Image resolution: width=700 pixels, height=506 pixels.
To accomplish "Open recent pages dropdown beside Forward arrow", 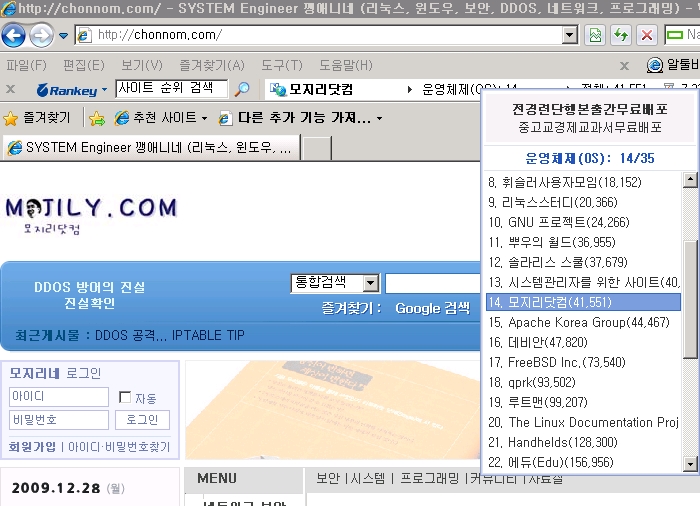I will [63, 35].
